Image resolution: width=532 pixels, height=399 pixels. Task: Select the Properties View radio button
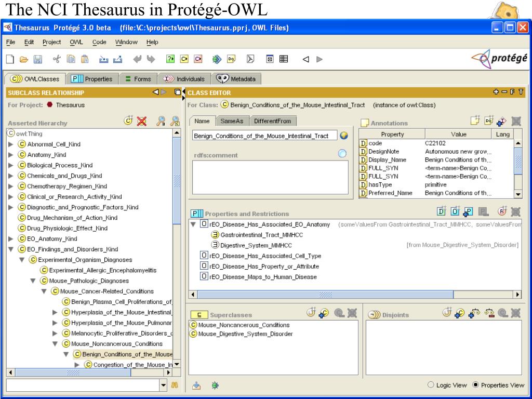pos(475,385)
